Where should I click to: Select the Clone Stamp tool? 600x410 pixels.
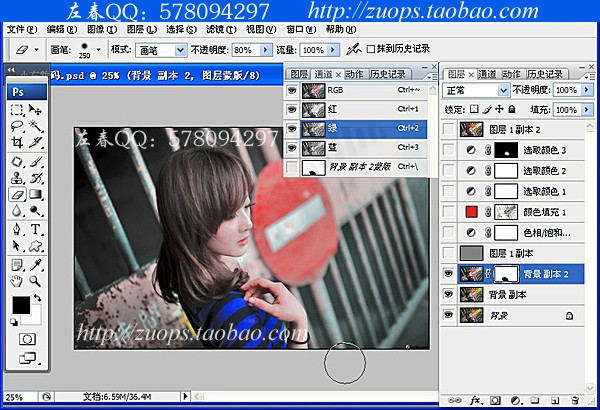tap(17, 178)
